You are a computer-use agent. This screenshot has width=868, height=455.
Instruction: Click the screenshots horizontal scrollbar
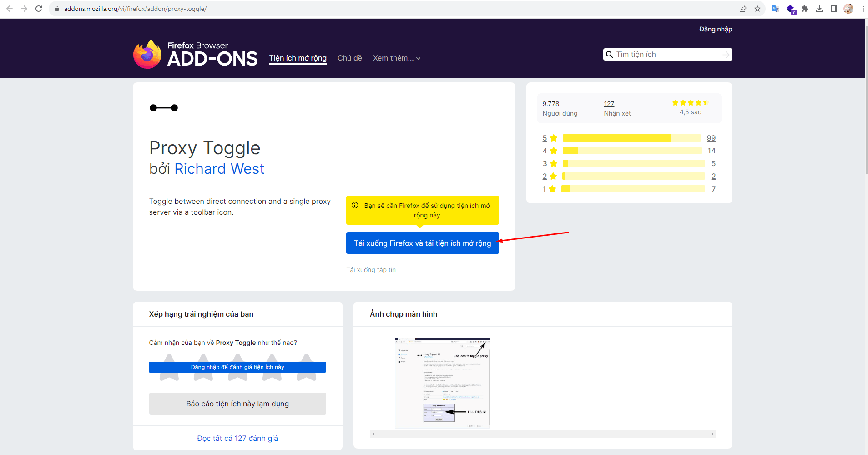pyautogui.click(x=543, y=434)
